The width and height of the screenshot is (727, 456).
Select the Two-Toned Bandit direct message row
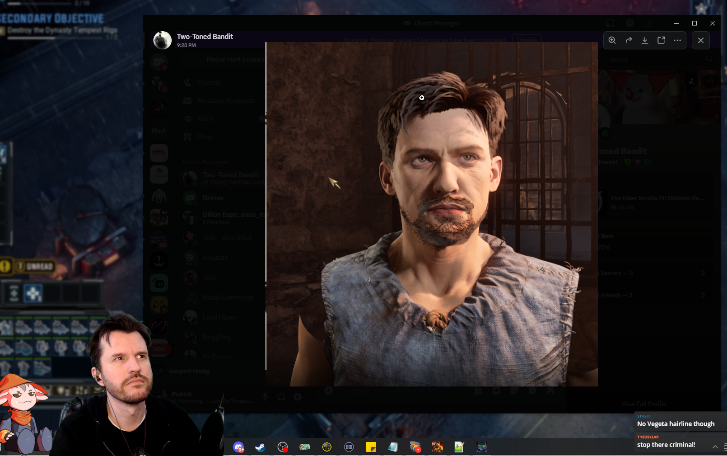223,178
